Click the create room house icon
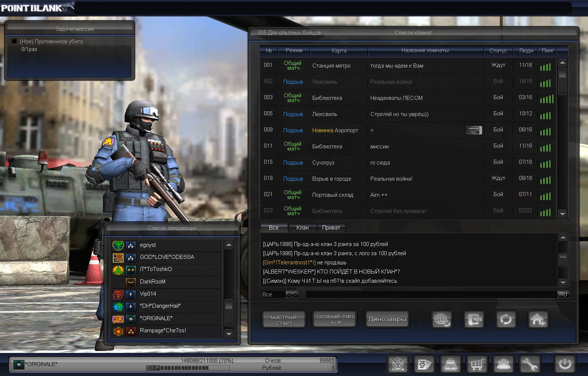 pyautogui.click(x=538, y=319)
